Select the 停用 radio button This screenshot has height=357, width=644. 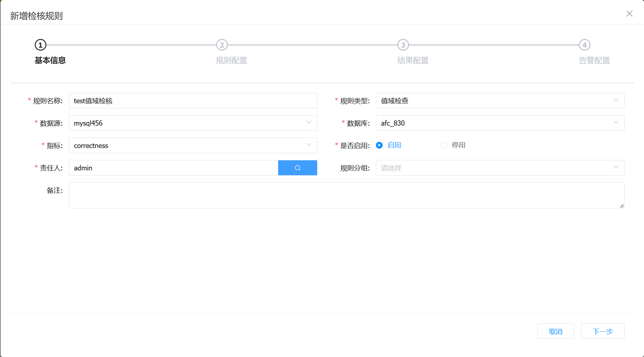point(443,145)
